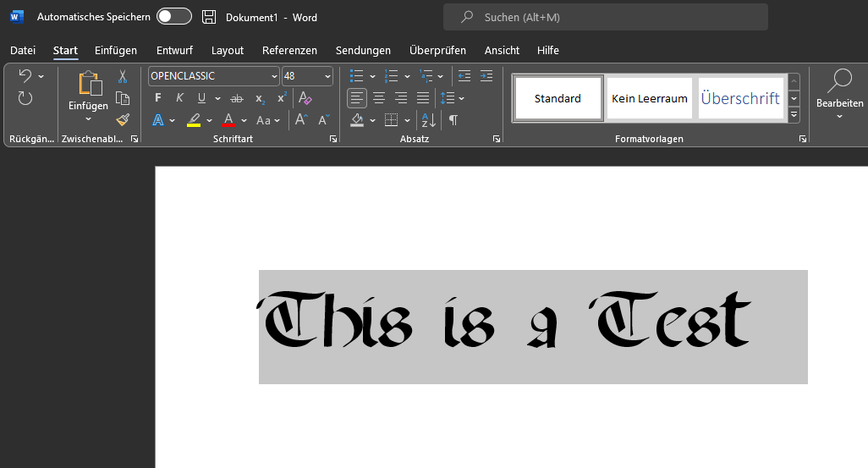Switch to the Ansicht tab

click(x=502, y=51)
